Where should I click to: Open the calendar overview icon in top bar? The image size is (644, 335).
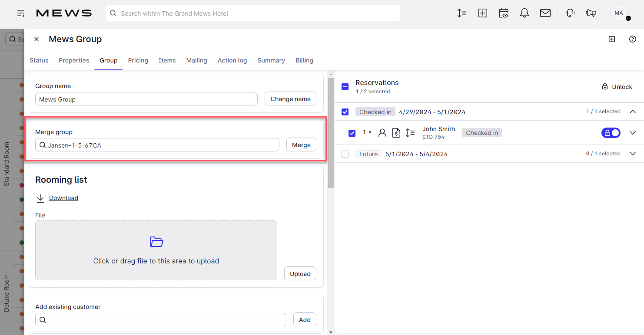tap(504, 13)
